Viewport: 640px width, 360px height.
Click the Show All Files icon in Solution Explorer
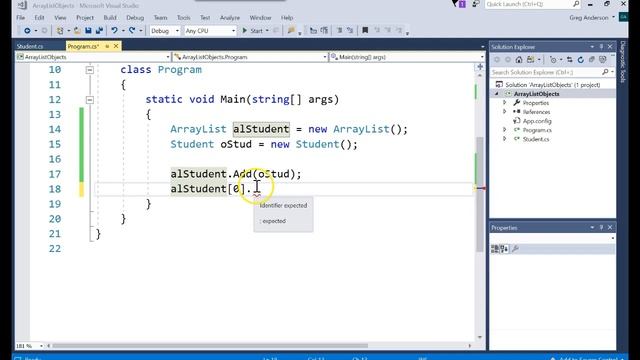tap(603, 60)
